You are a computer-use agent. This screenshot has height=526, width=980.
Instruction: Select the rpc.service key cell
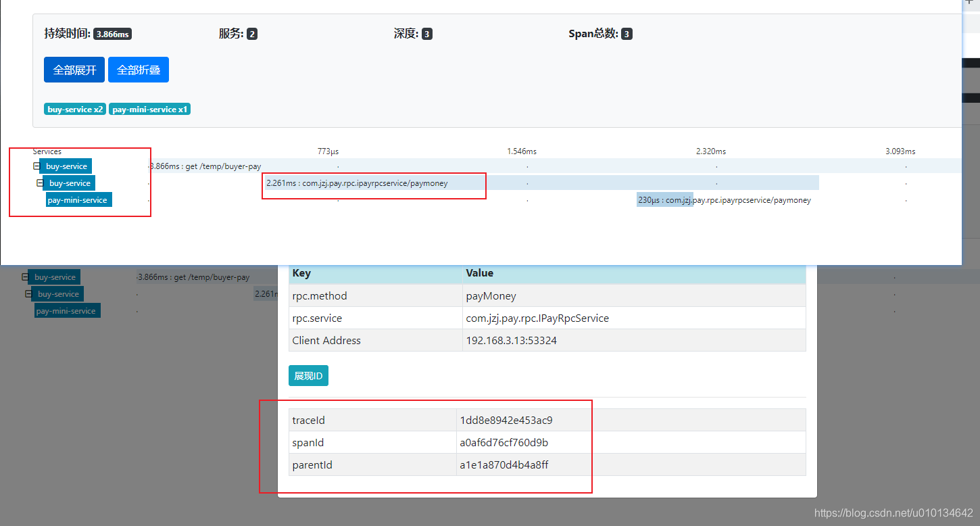click(x=376, y=318)
